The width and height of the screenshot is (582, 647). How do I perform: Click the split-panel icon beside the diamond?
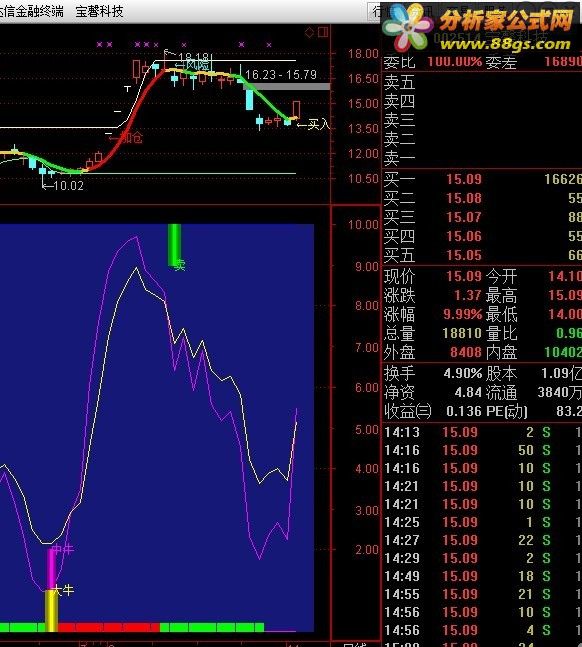pyautogui.click(x=323, y=32)
